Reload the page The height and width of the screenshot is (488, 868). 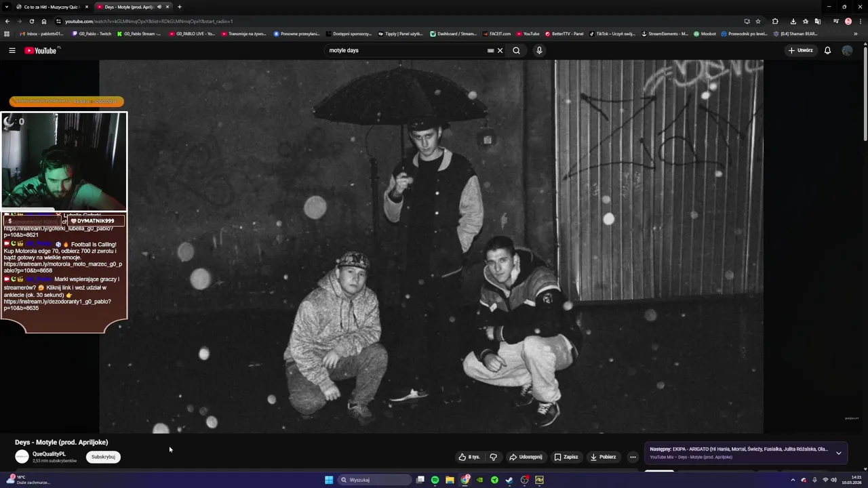(x=31, y=21)
